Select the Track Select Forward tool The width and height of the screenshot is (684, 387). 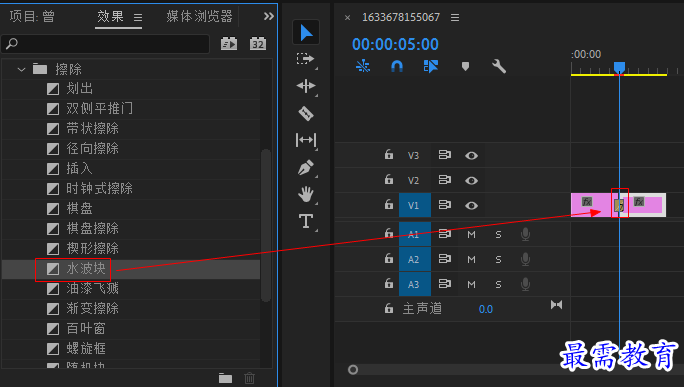[305, 59]
